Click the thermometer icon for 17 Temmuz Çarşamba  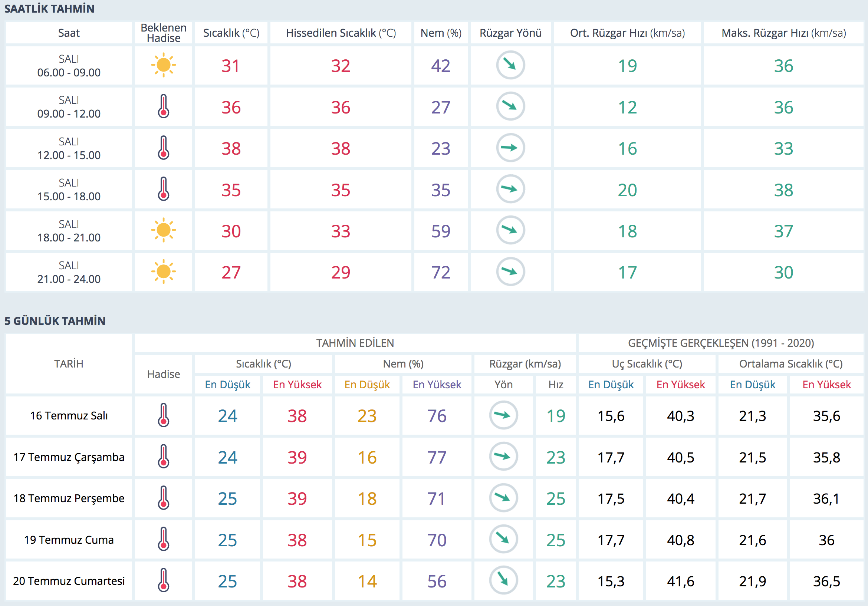(163, 456)
